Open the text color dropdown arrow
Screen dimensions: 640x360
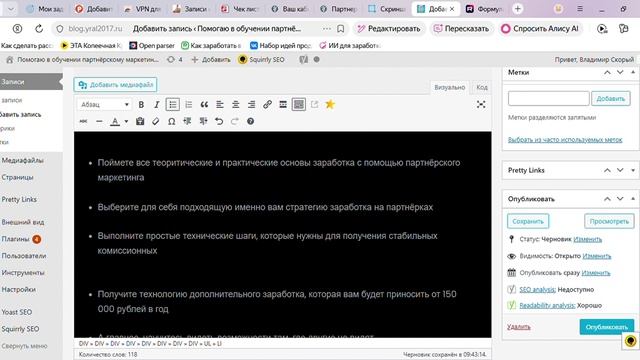pyautogui.click(x=126, y=121)
